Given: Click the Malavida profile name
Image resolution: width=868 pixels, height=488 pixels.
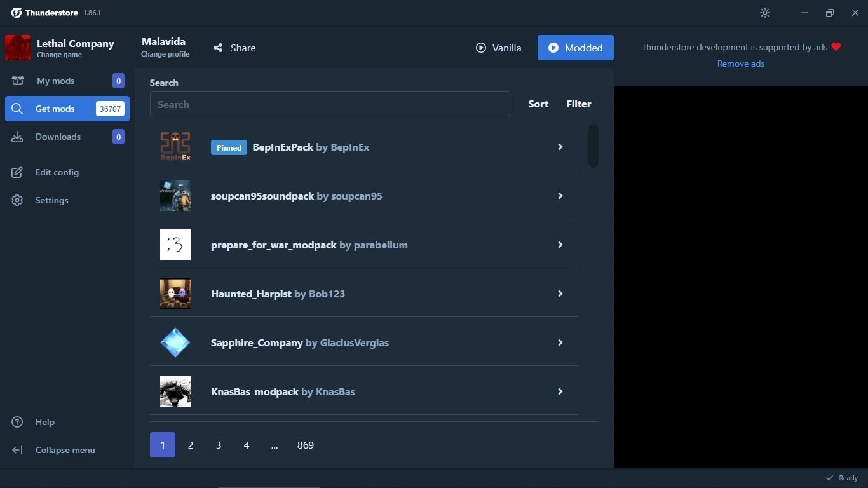Looking at the screenshot, I should pyautogui.click(x=164, y=41).
